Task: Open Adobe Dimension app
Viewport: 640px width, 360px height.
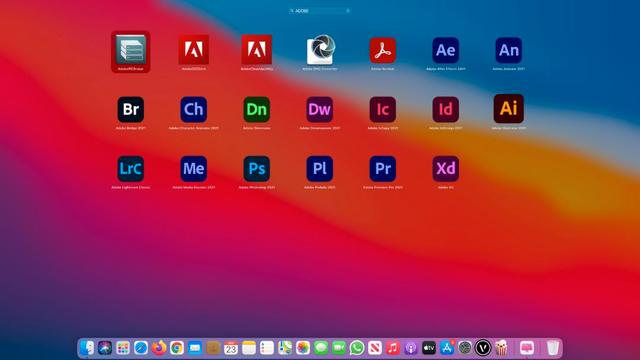Action: point(256,109)
